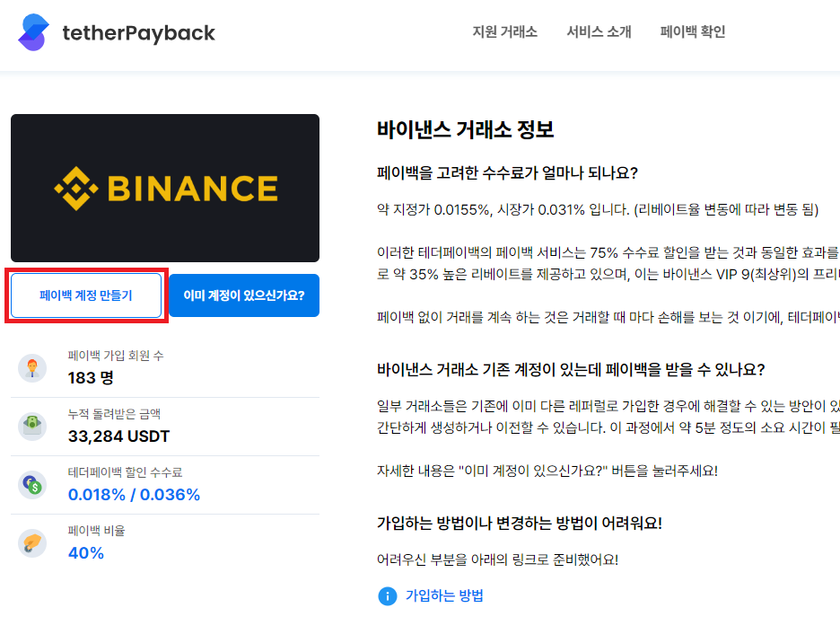The image size is (840, 643).
Task: Click the 0.018% / 0.036% discount fee value
Action: tap(134, 494)
